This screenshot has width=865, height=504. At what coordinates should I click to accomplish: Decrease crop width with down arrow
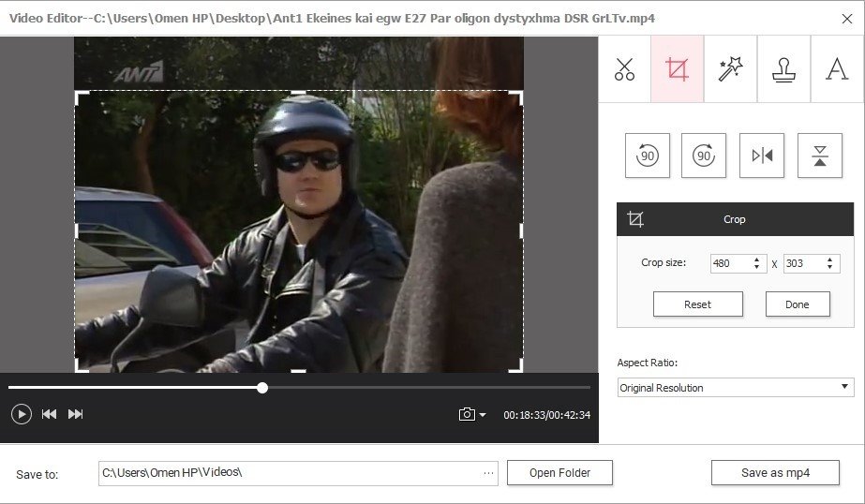tap(757, 267)
